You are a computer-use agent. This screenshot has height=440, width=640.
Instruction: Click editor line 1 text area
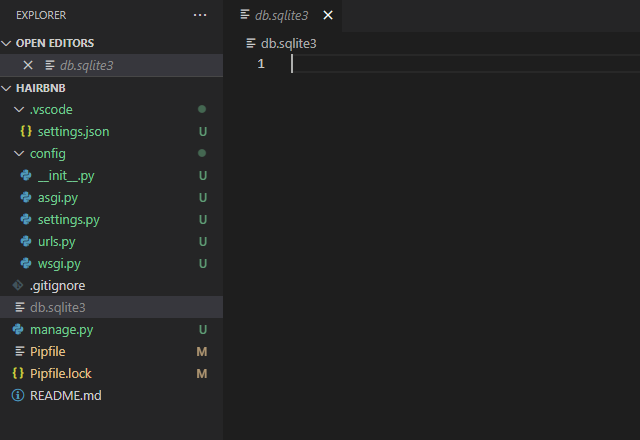coord(450,64)
